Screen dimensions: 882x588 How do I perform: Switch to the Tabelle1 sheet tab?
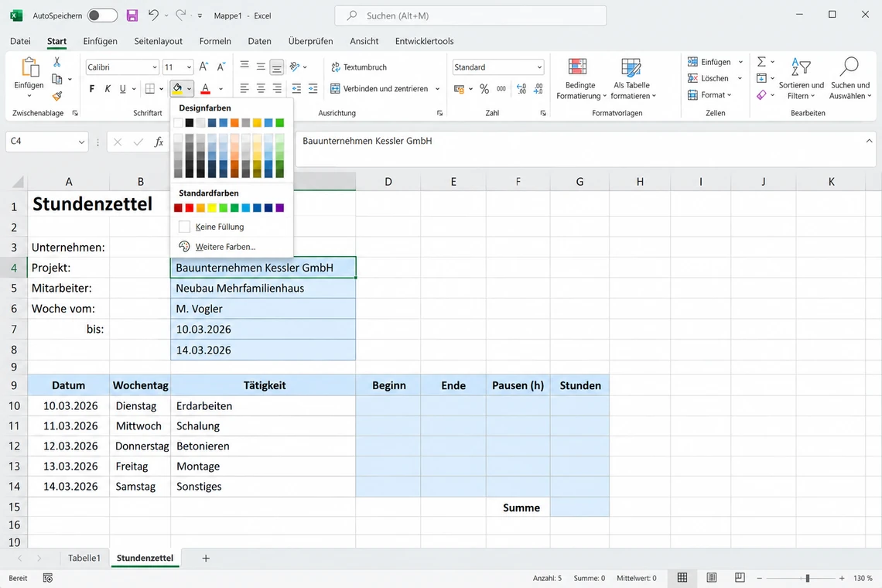84,558
